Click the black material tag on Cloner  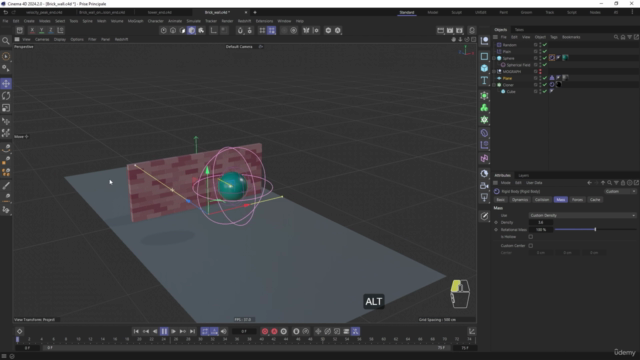click(x=558, y=84)
